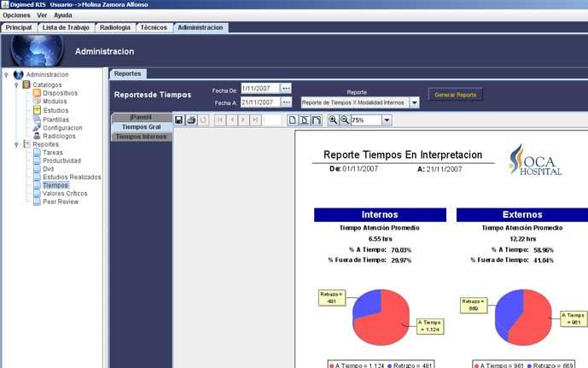588x368 pixels.
Task: Open Radiologos in the Catalogos tree
Action: (60, 136)
